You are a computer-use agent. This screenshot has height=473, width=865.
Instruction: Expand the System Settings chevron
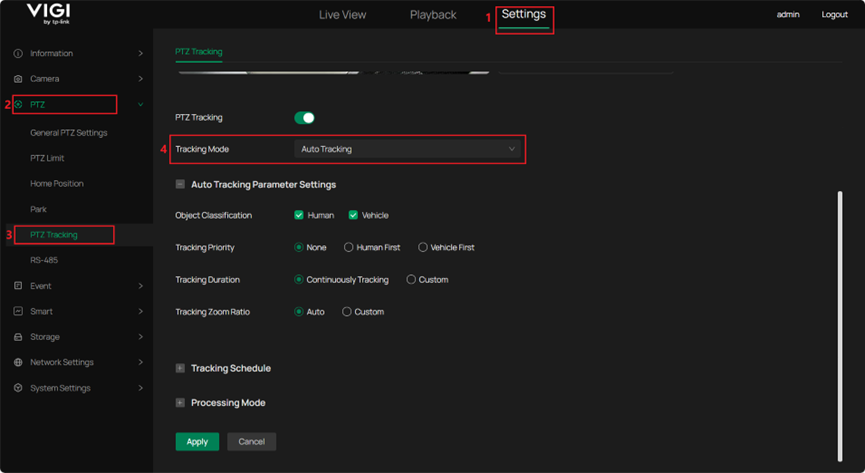pyautogui.click(x=141, y=388)
